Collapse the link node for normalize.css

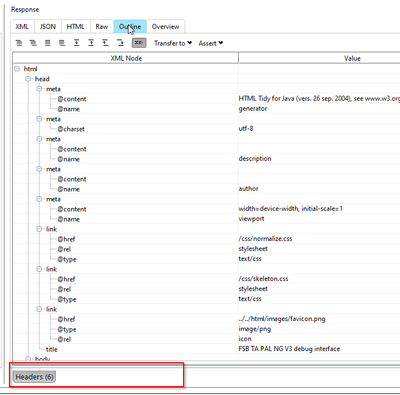click(x=39, y=229)
